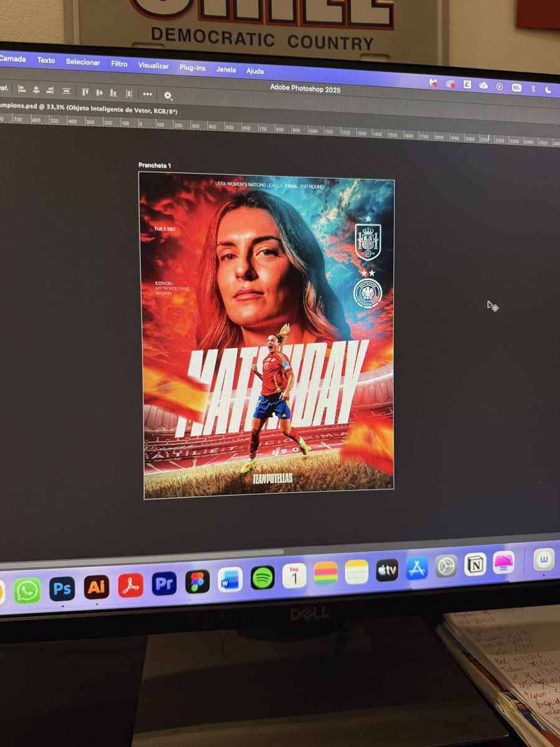Open Creative Cloud menu bar icon
The image size is (560, 747).
point(450,83)
